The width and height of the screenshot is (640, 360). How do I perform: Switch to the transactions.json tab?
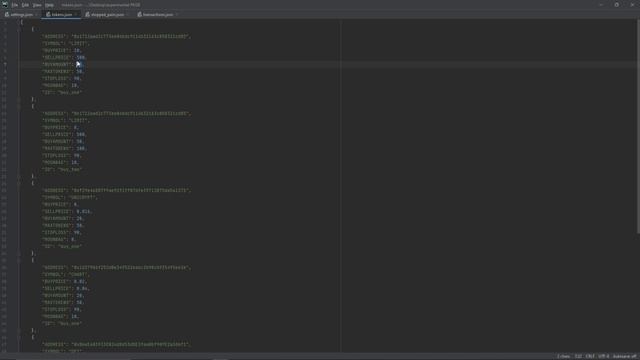pos(158,15)
